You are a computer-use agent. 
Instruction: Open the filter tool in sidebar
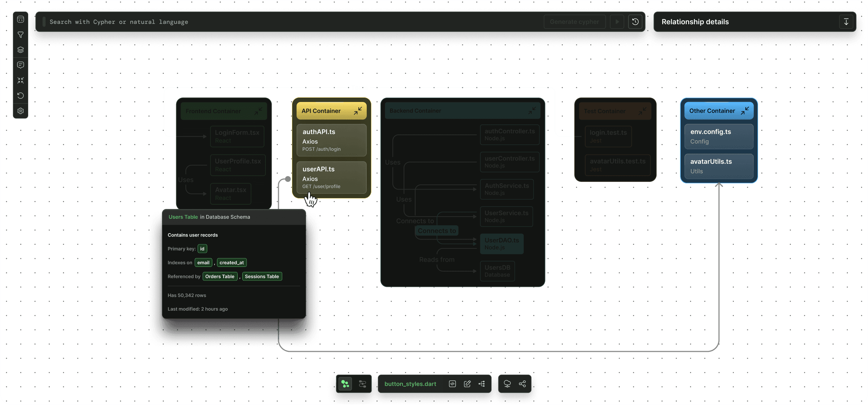pos(21,35)
